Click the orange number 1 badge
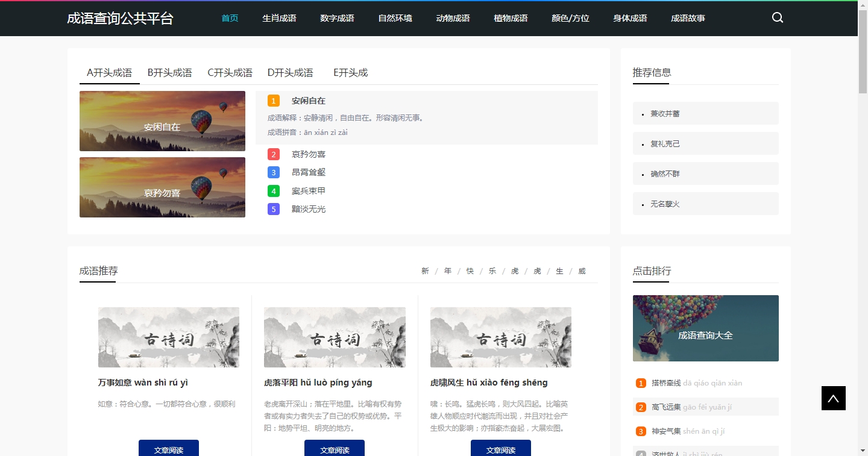868x456 pixels. pos(274,101)
